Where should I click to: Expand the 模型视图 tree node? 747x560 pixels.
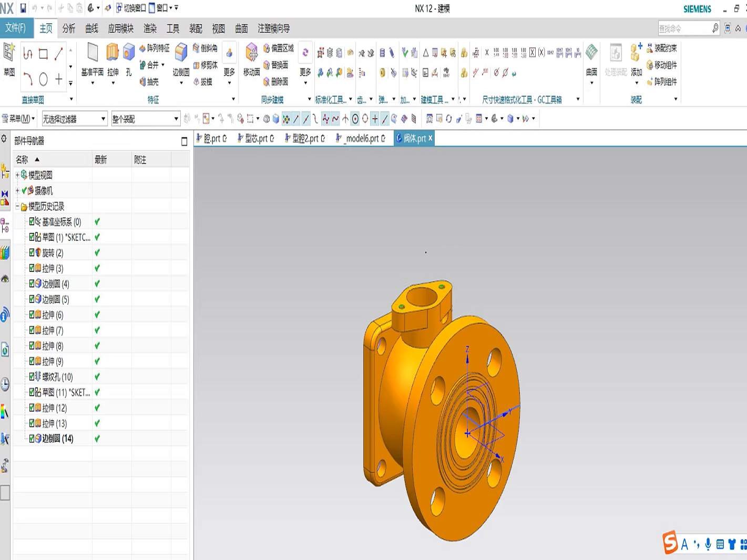coord(17,175)
